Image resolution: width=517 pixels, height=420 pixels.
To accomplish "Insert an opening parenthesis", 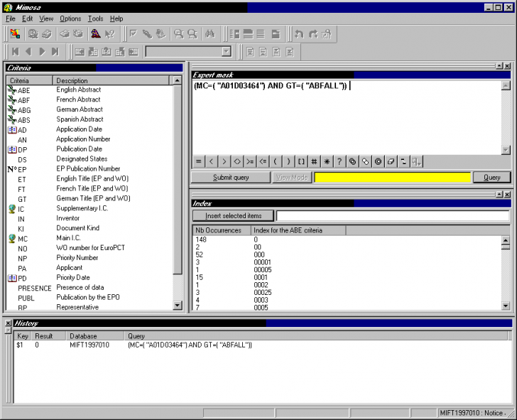I will (x=276, y=161).
